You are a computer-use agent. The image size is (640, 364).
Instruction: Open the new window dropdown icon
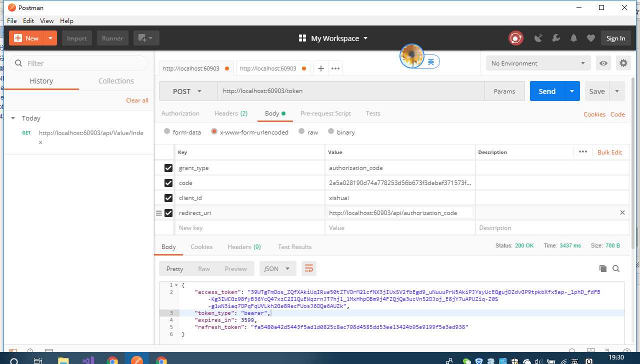[x=146, y=38]
